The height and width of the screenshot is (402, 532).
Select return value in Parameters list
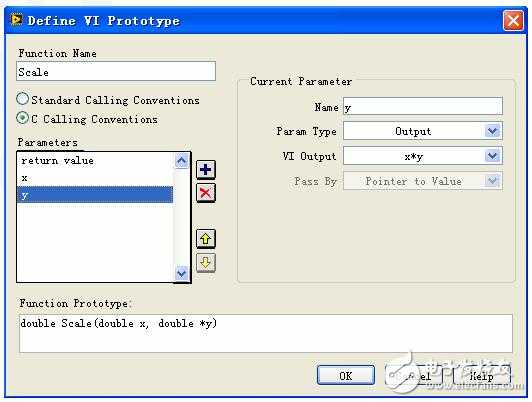coord(95,160)
